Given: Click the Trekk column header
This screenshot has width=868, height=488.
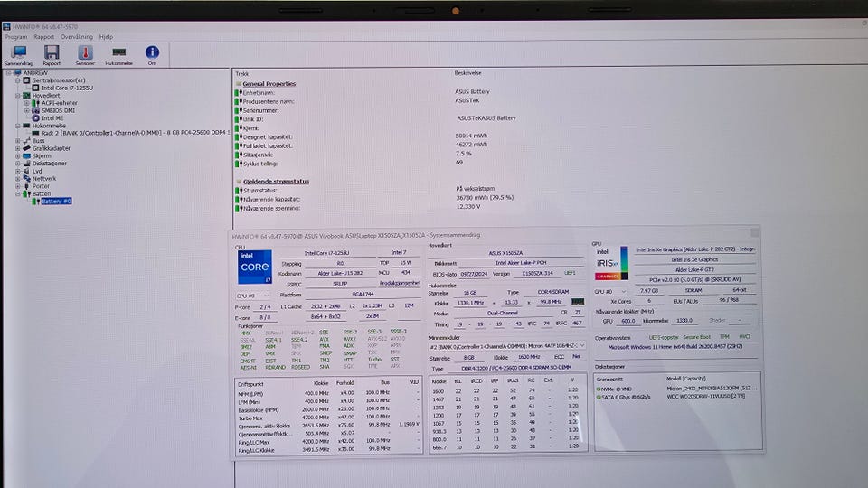Looking at the screenshot, I should pos(242,73).
